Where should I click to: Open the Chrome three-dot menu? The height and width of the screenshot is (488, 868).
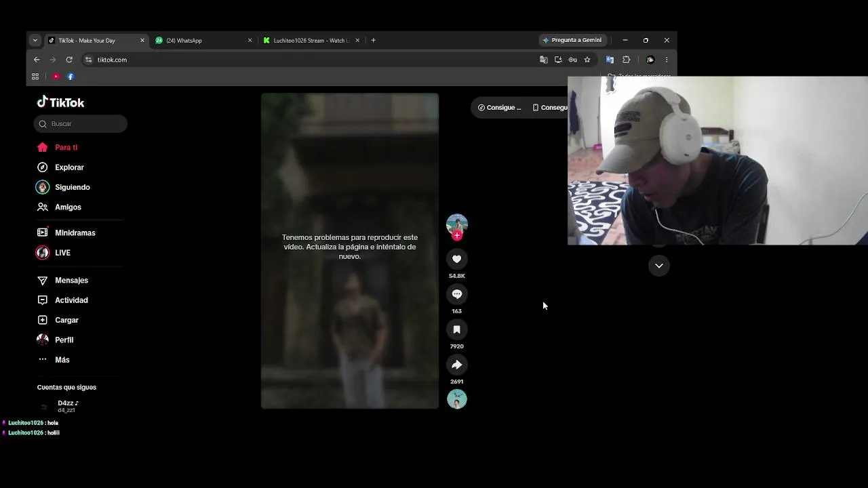pos(667,60)
